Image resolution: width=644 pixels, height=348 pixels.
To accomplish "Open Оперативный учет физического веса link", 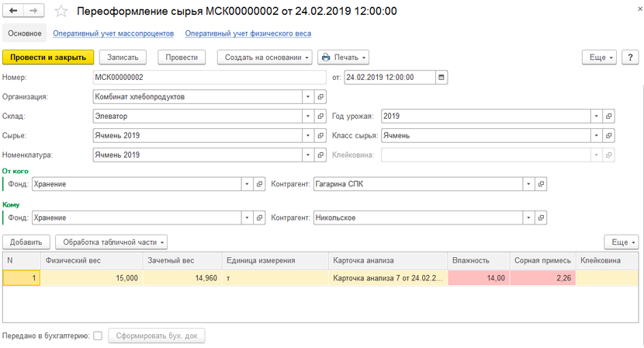I will click(x=248, y=33).
